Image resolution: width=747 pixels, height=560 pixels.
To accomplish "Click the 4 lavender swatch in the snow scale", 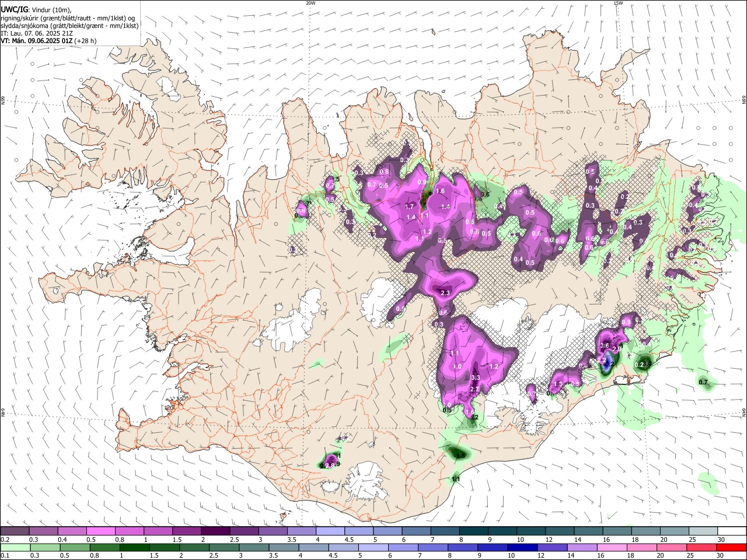I will [x=330, y=531].
